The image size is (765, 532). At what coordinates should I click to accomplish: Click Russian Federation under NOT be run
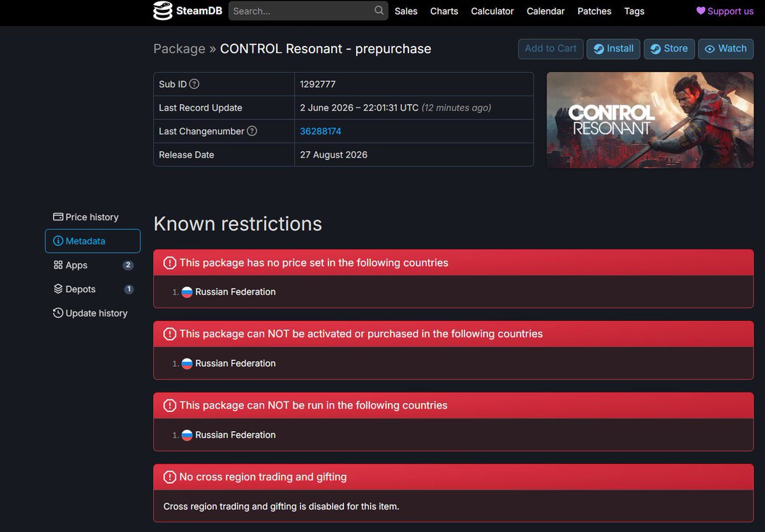pos(235,434)
